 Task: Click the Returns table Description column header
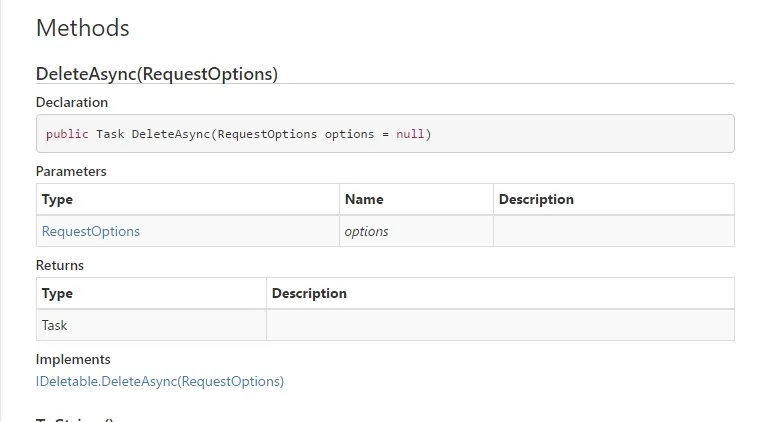pos(309,293)
